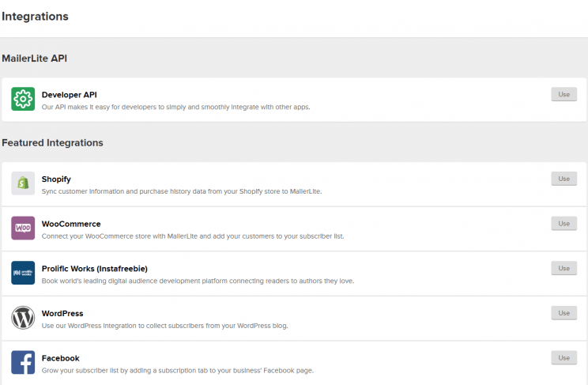The image size is (588, 385).
Task: Select the Facebook title text
Action: click(61, 358)
